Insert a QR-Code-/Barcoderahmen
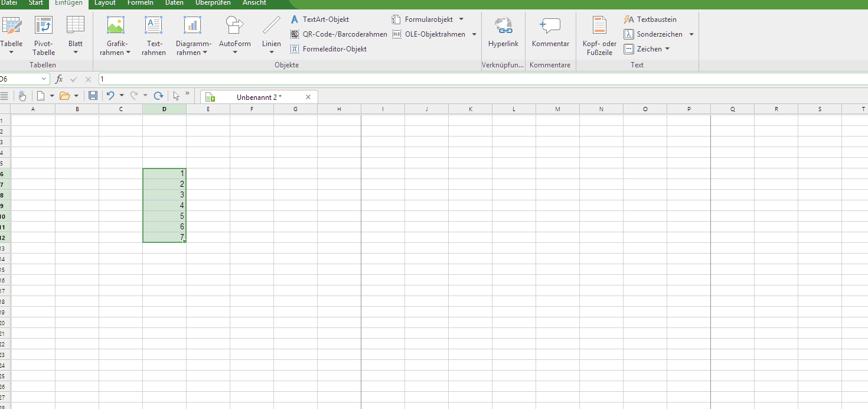Image resolution: width=868 pixels, height=409 pixels. click(x=339, y=34)
